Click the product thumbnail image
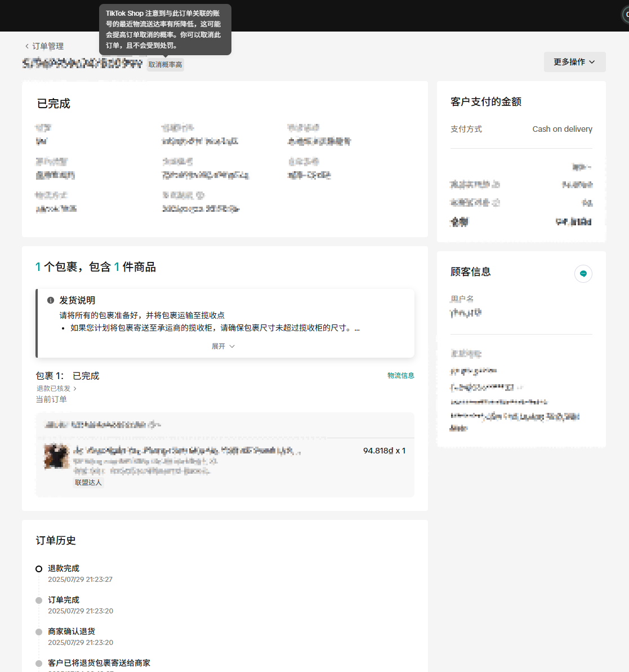The width and height of the screenshot is (629, 672). point(56,456)
